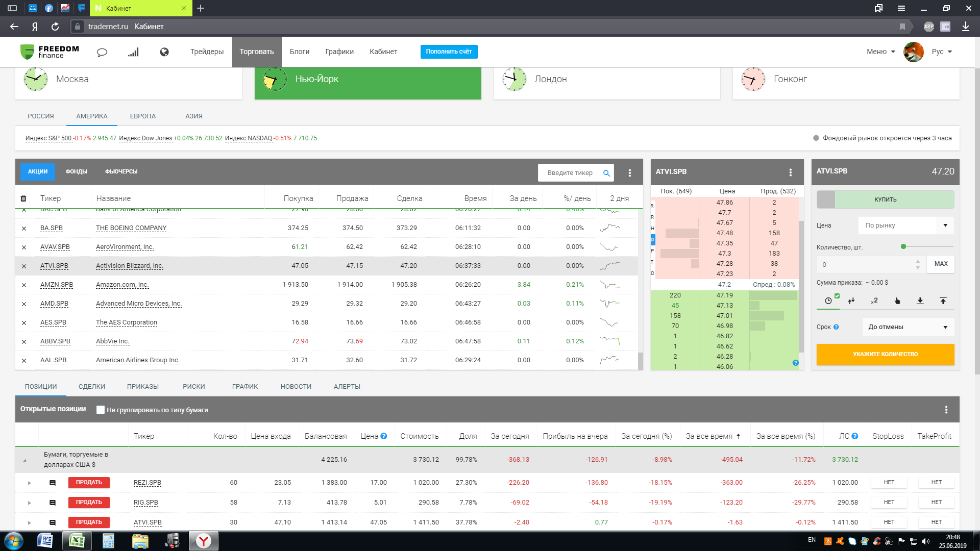This screenshot has height=551, width=980.
Task: Click the globe/world market icon in header
Action: pyautogui.click(x=164, y=51)
